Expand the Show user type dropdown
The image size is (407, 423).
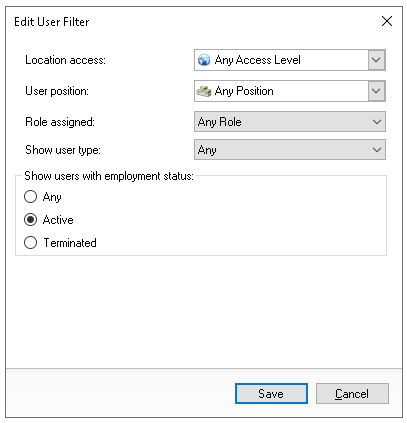(290, 150)
